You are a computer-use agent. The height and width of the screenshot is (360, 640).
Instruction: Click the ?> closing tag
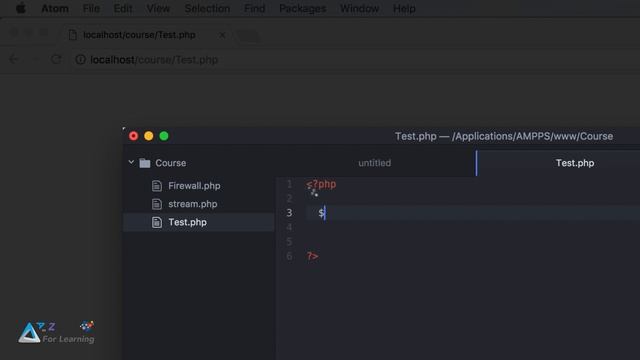(x=313, y=256)
